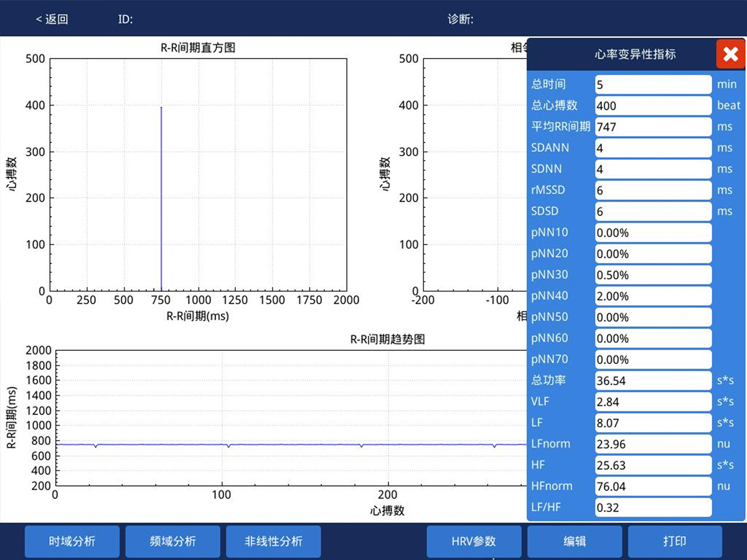Click the 总时间 value field
This screenshot has width=747, height=560.
tap(652, 85)
